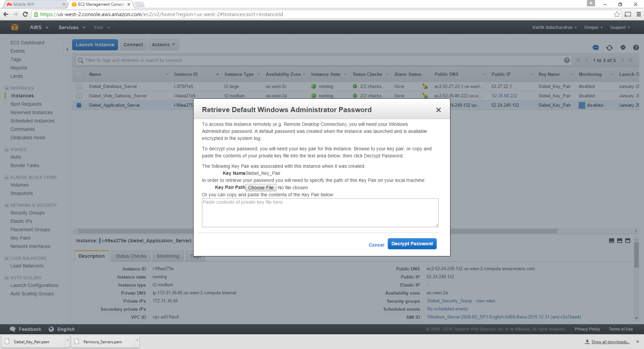Deselect the Siebel_Application_Server checkbox
Image resolution: width=644 pixels, height=349 pixels.
(x=79, y=105)
